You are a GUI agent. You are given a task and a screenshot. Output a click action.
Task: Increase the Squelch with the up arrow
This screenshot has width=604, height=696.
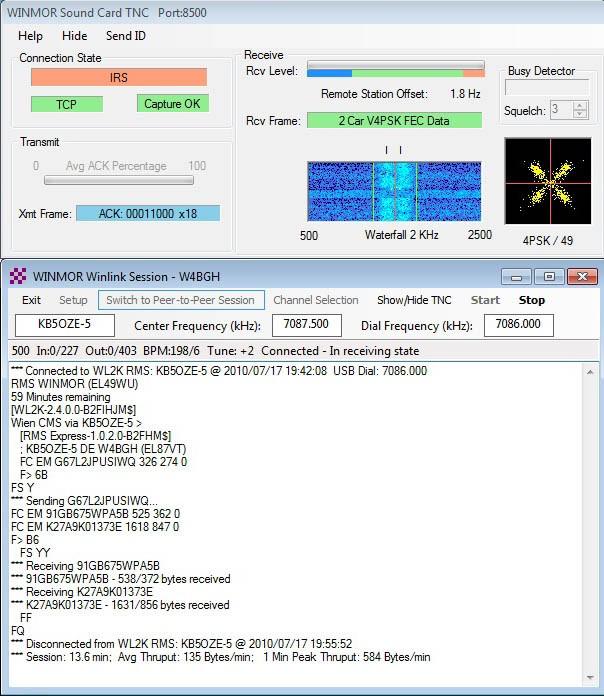tap(580, 106)
